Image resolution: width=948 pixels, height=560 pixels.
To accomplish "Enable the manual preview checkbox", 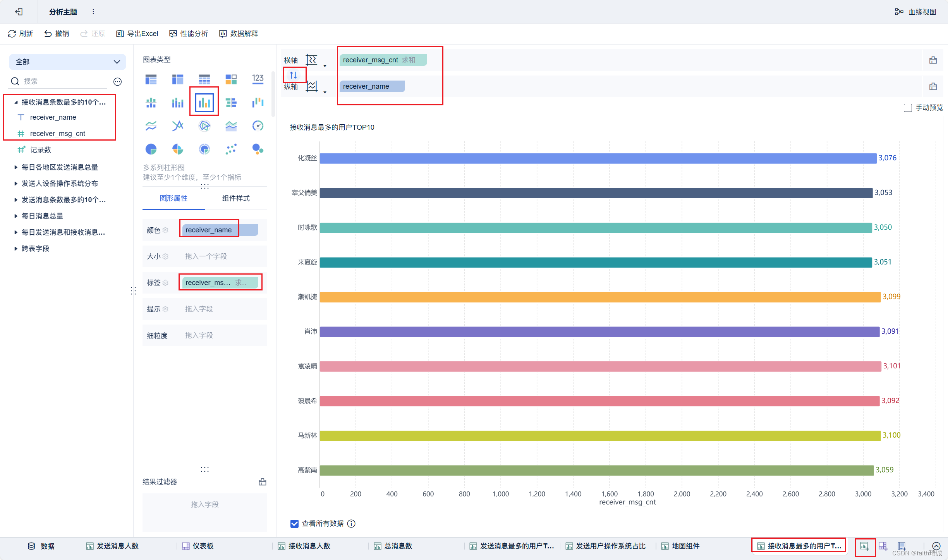I will (x=908, y=108).
